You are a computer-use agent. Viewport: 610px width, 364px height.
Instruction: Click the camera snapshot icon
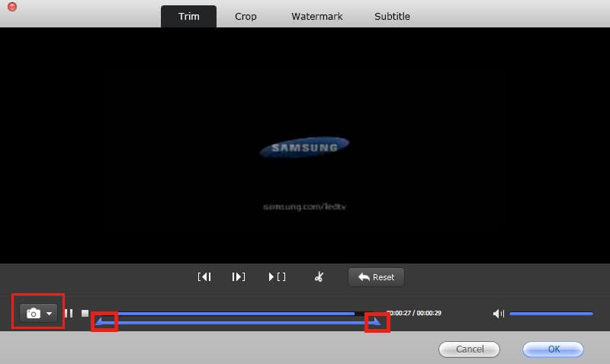coord(33,313)
